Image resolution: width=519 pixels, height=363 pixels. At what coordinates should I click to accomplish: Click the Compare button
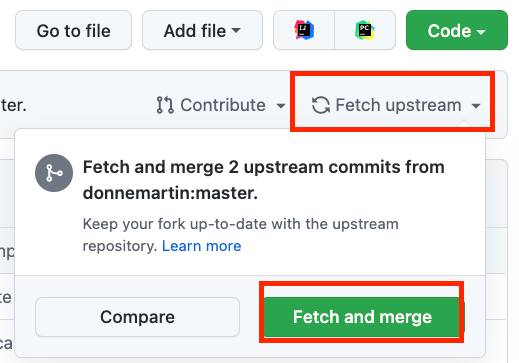point(137,317)
